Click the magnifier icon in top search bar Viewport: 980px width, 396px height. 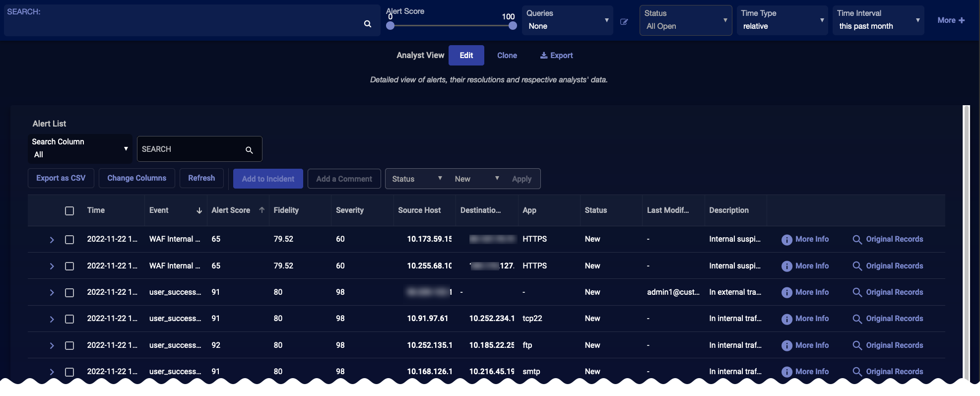(367, 24)
